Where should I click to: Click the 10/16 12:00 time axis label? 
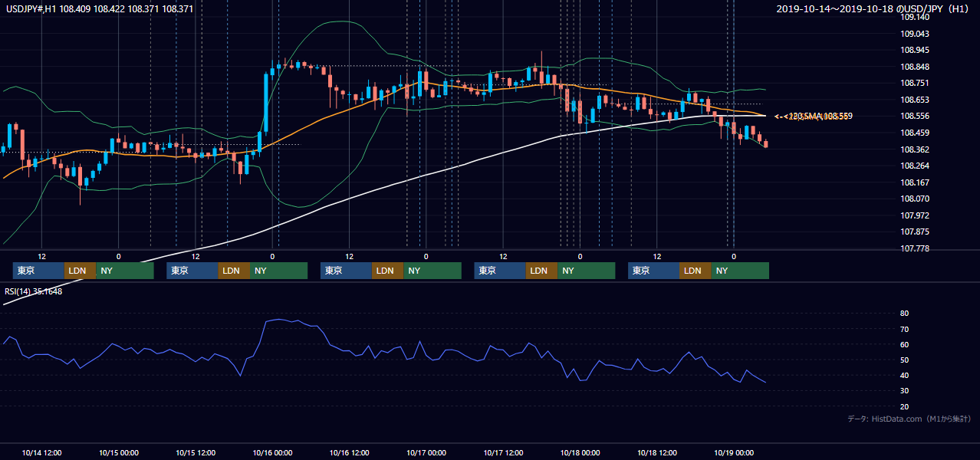[x=350, y=452]
